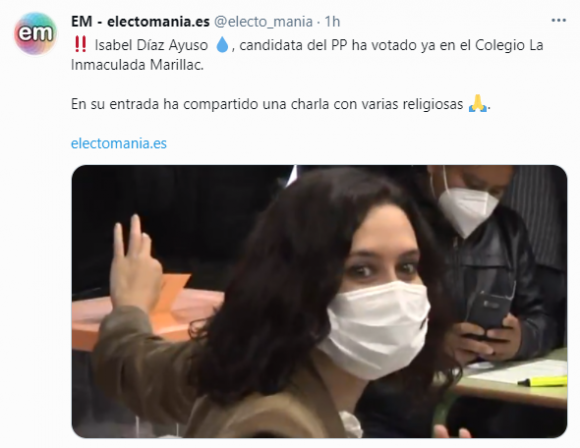Open the 1h tweet timestamp
Screen dimensions: 580x448
[332, 22]
